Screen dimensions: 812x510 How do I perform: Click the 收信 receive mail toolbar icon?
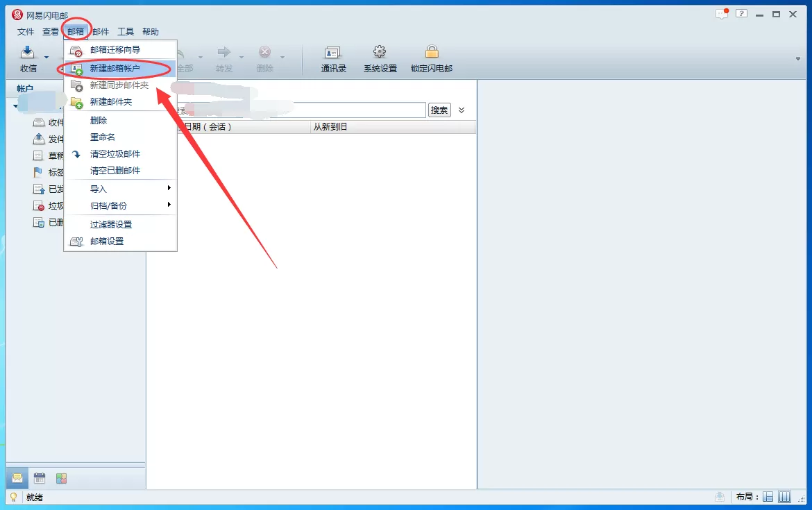pos(28,52)
